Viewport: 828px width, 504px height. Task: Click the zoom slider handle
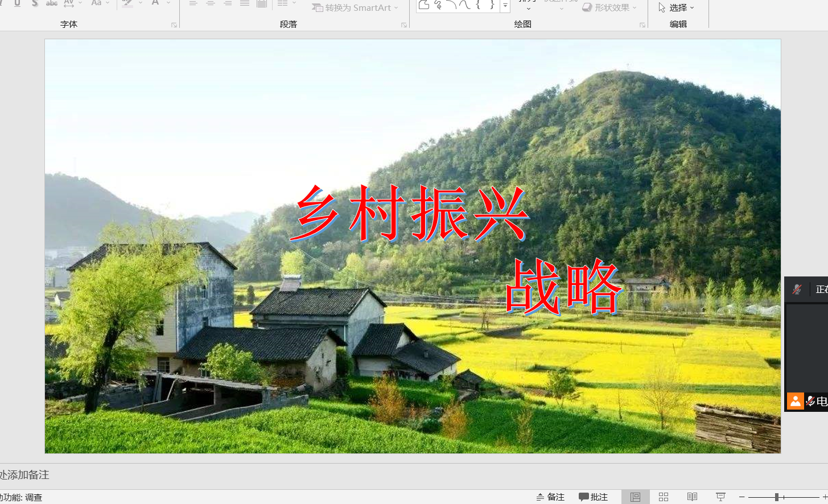coord(777,497)
